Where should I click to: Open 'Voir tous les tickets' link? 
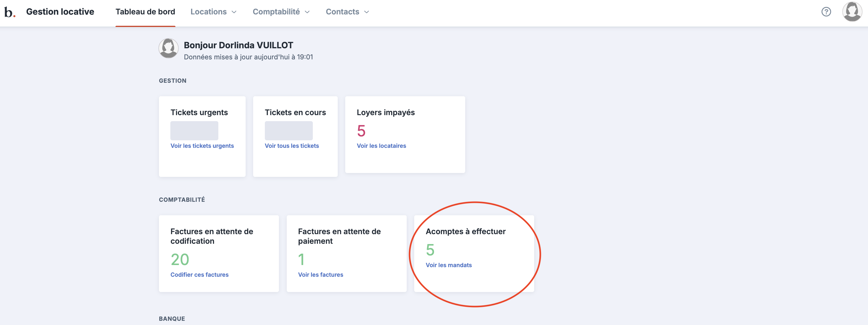(x=292, y=146)
